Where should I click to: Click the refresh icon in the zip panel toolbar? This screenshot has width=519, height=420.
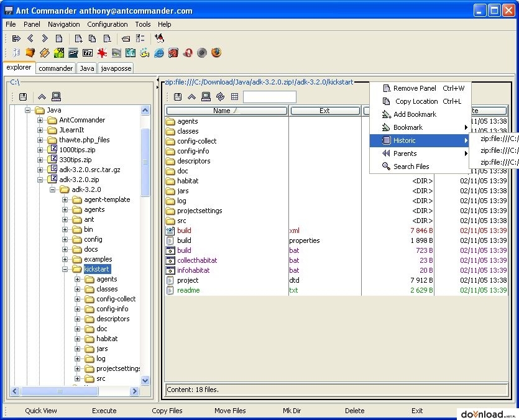[220, 97]
